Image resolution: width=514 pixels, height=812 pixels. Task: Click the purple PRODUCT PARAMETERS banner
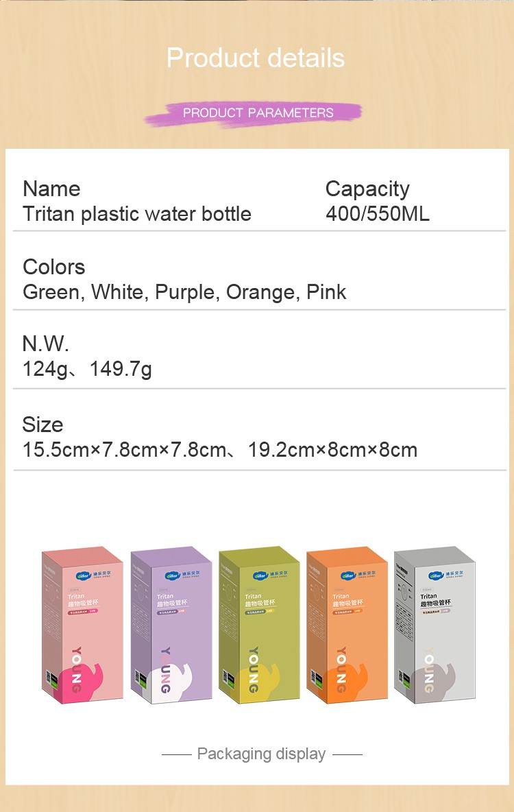(254, 113)
